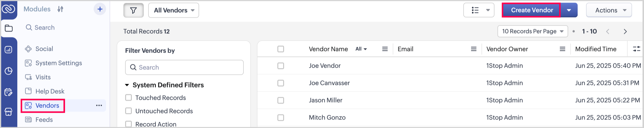Click the Filter Vendors search field

(184, 67)
